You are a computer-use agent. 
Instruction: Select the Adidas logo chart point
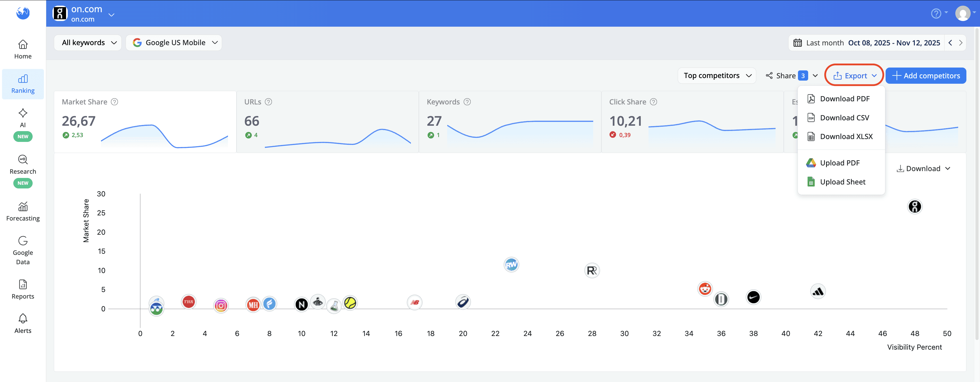pyautogui.click(x=818, y=291)
